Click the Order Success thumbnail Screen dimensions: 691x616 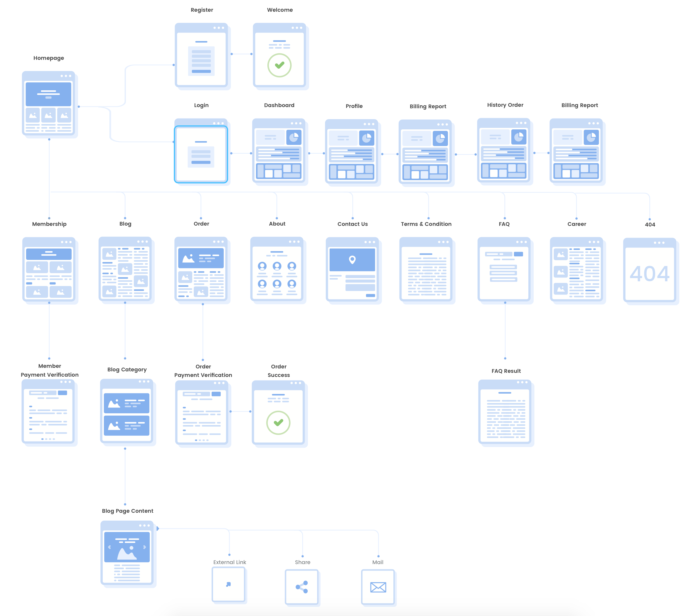(x=279, y=413)
